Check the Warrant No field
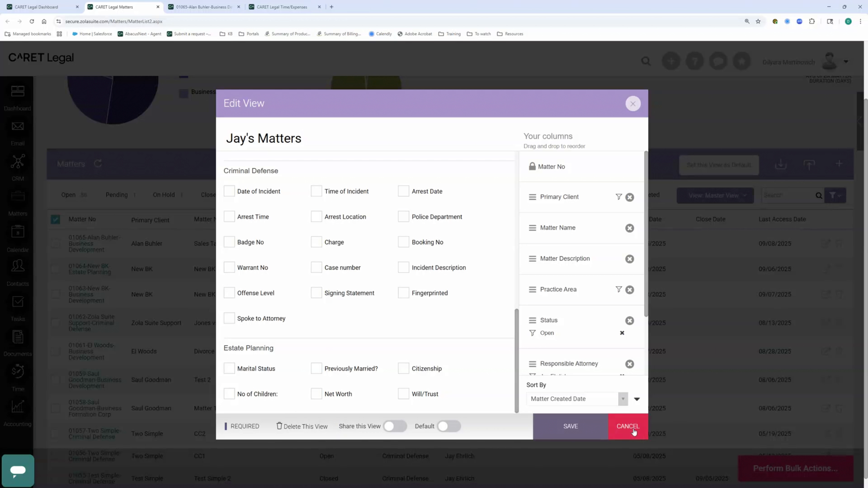Image resolution: width=868 pixels, height=488 pixels. tap(229, 267)
